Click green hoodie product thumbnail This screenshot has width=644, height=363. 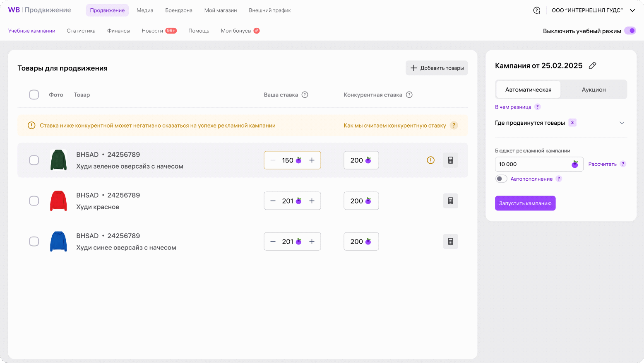[x=58, y=160]
